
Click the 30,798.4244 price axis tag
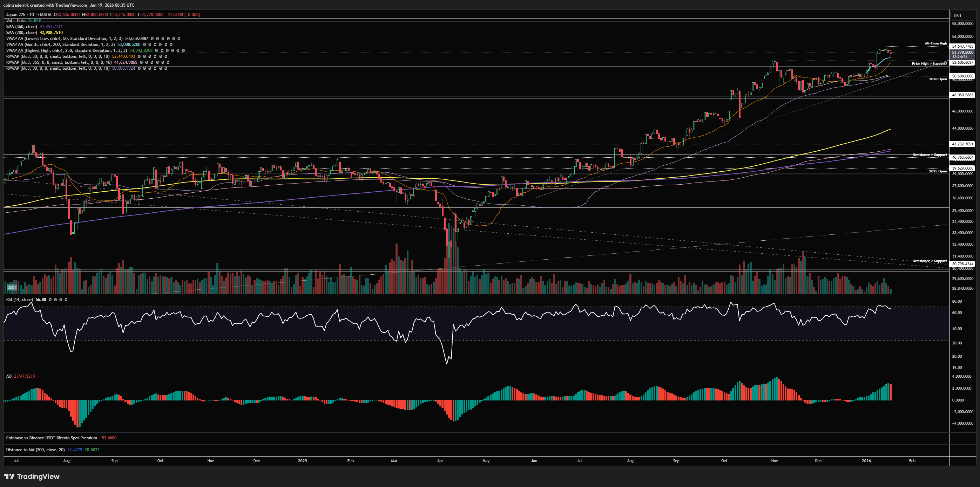tap(962, 264)
